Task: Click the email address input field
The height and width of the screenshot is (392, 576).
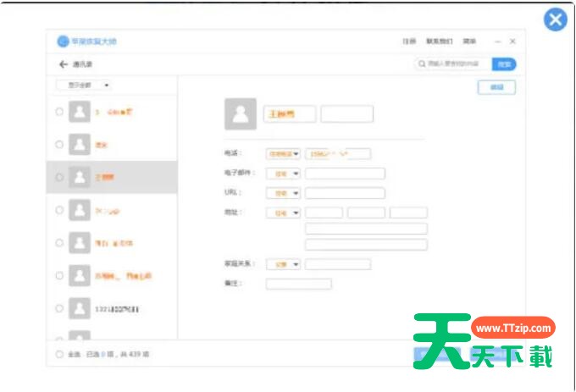Action: coord(345,174)
